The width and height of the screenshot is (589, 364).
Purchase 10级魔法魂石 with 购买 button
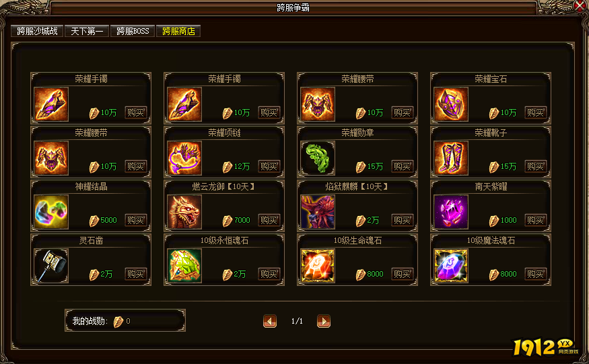click(x=535, y=274)
